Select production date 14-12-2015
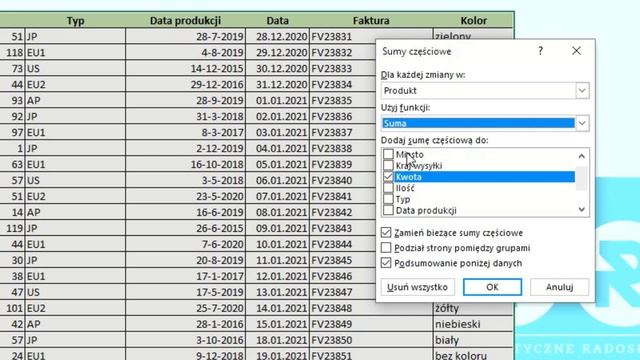 185,69
